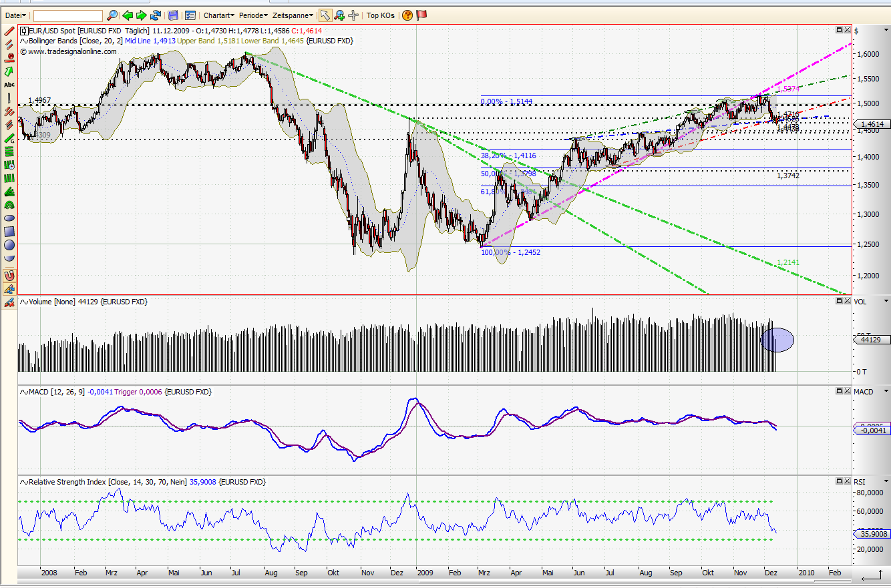Open help via the question mark icon
The image size is (891, 588).
[x=407, y=15]
